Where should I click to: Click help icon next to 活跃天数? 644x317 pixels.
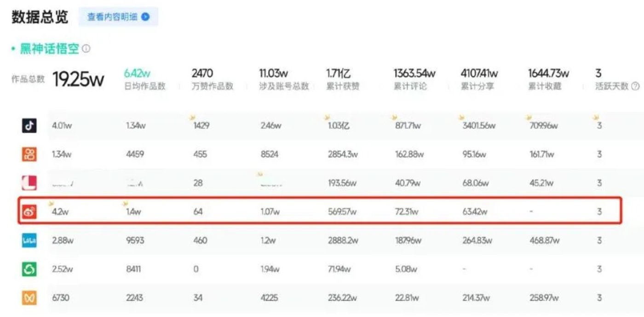635,86
